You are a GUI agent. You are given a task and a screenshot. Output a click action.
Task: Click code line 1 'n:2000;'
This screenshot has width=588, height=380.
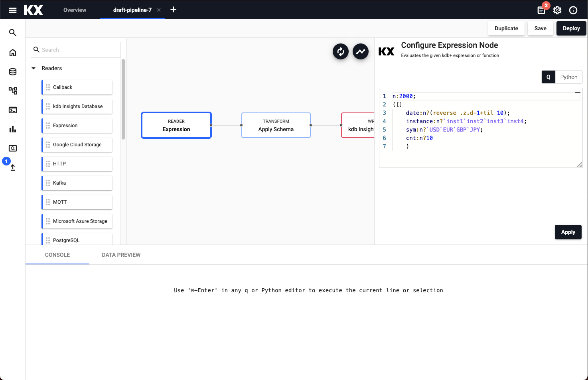pos(404,96)
